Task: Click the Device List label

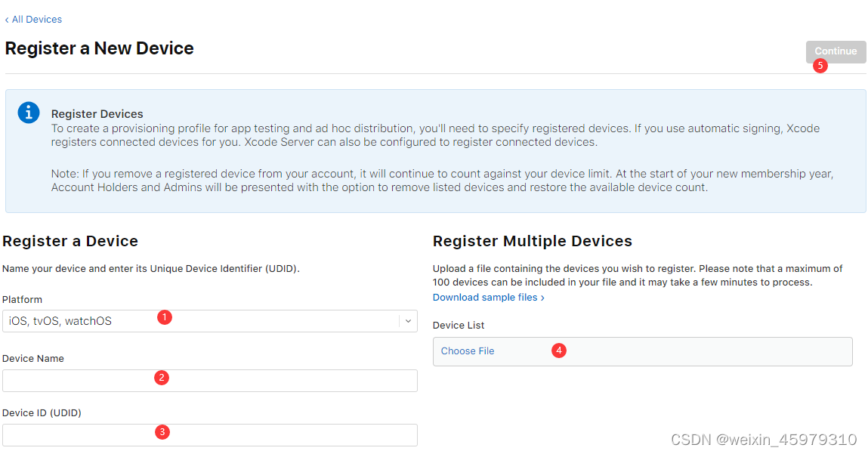Action: [459, 326]
